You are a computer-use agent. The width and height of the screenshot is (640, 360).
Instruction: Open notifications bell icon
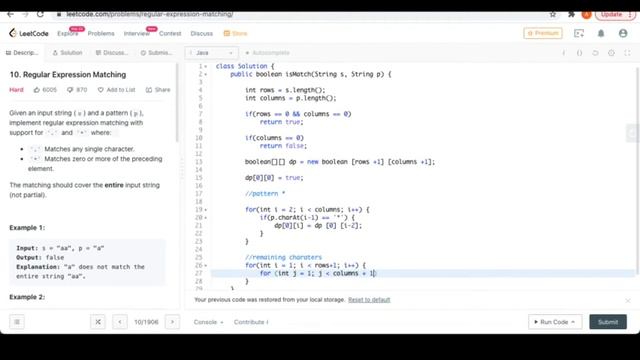coord(601,33)
